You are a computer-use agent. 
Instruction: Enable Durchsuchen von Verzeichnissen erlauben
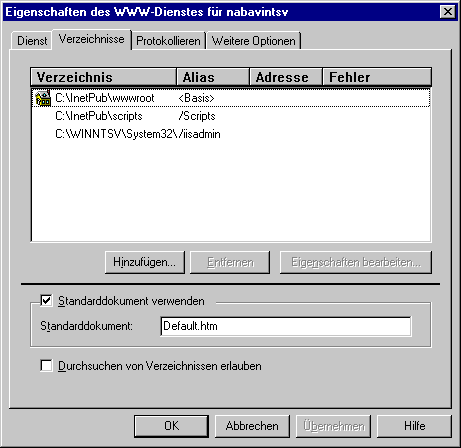click(46, 365)
